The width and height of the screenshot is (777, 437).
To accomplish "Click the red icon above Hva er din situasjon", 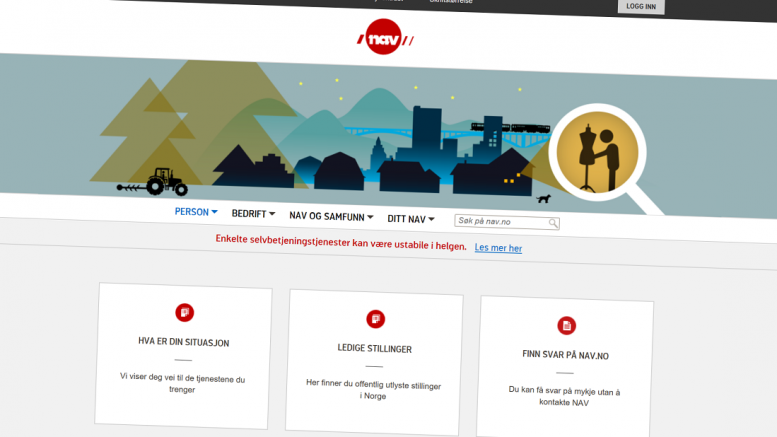I will tap(184, 313).
